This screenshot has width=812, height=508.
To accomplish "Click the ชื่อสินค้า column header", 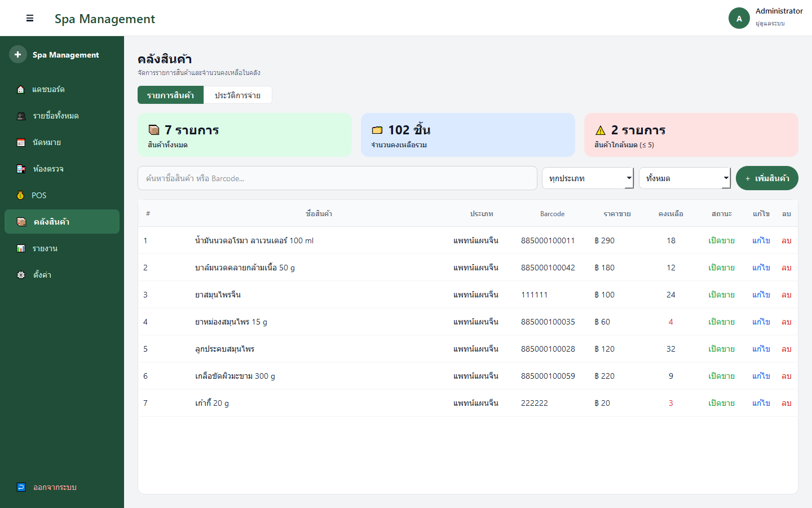I will 319,213.
